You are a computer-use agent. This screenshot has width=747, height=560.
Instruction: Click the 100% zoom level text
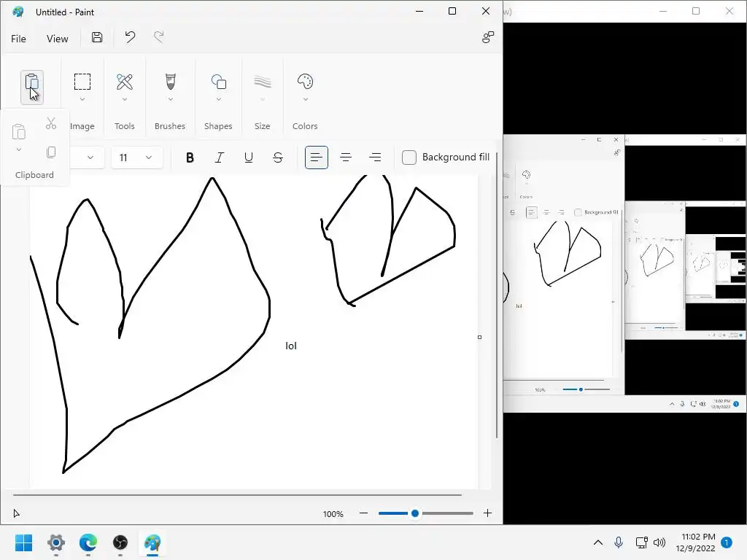(x=333, y=514)
